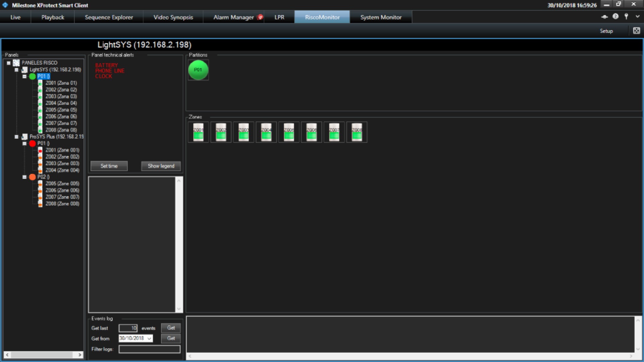
Task: Click right arrow of Panels horizontal scrollbar
Action: pyautogui.click(x=80, y=355)
